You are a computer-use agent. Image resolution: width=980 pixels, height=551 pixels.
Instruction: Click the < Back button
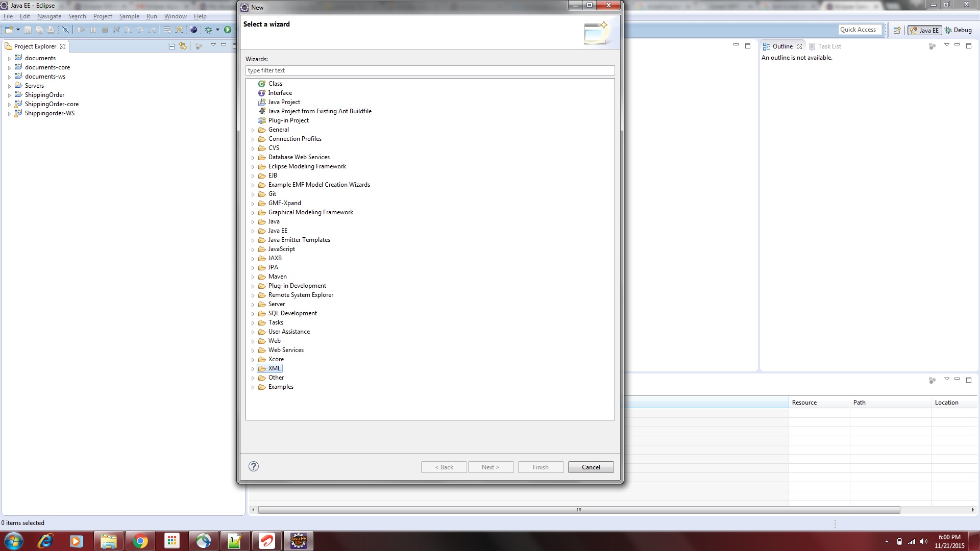coord(444,467)
